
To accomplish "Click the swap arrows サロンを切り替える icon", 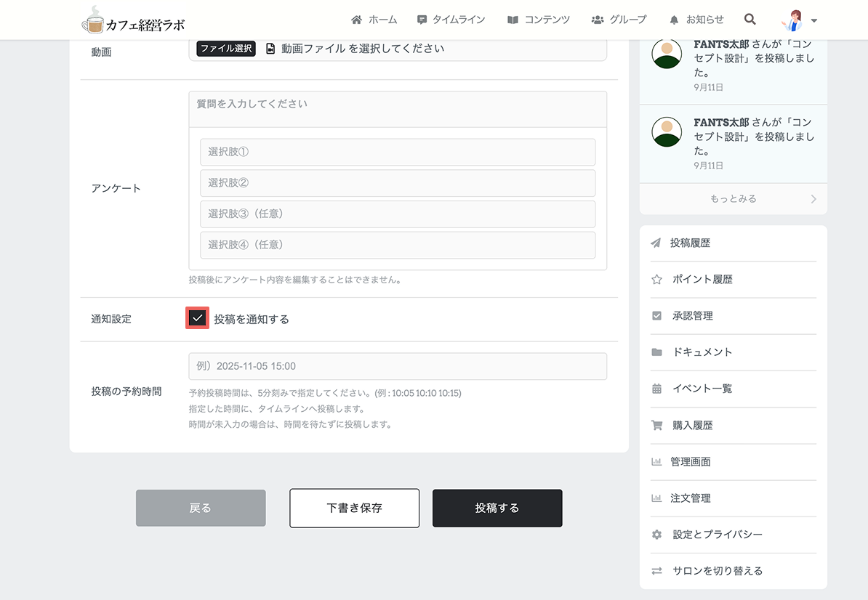I will tap(656, 571).
